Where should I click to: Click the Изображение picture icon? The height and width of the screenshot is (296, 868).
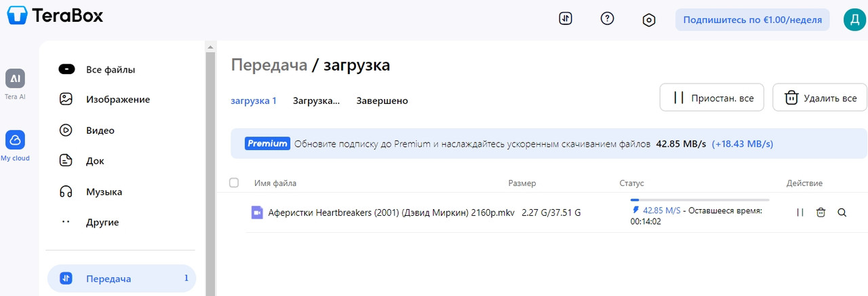(66, 99)
